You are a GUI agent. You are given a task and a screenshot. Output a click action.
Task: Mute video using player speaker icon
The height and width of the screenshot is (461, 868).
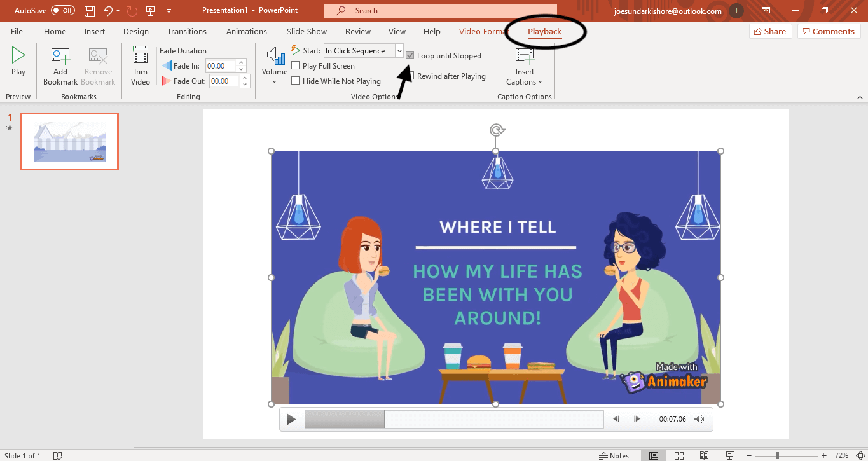[699, 419]
